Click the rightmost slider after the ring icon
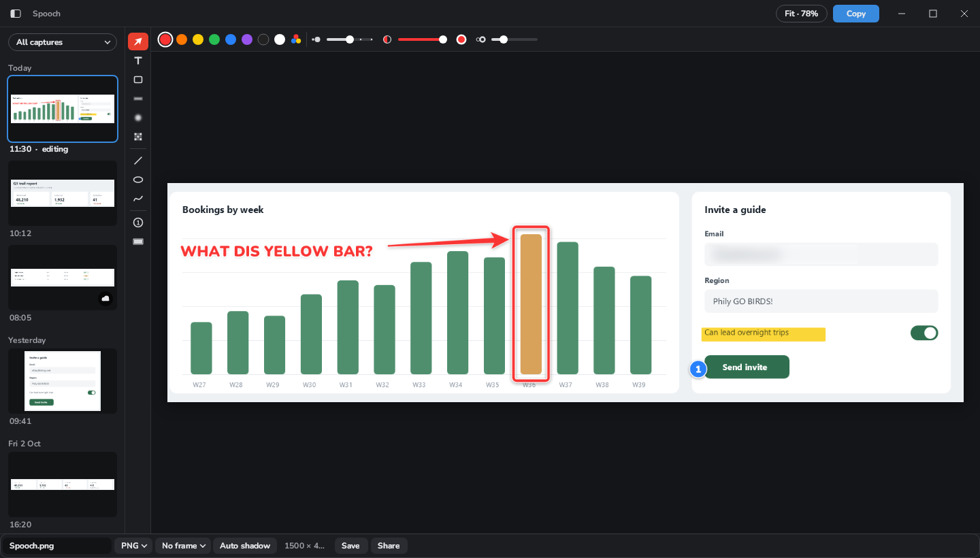Viewport: 980px width, 558px height. (514, 39)
